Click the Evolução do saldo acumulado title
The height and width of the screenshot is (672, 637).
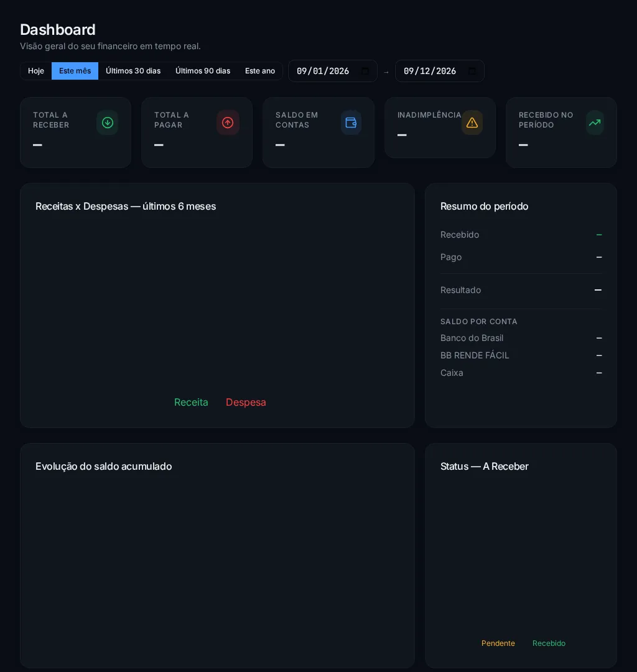coord(104,466)
